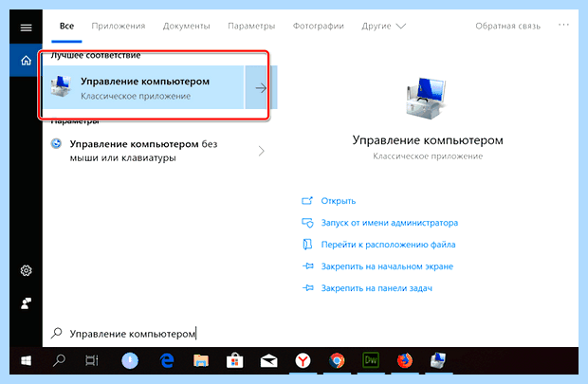The image size is (588, 384).
Task: Click file location icon beside Перейти к расположению
Action: tap(307, 245)
